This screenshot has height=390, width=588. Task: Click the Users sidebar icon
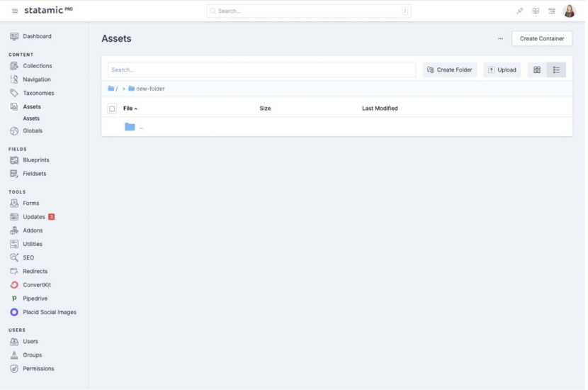(14, 341)
